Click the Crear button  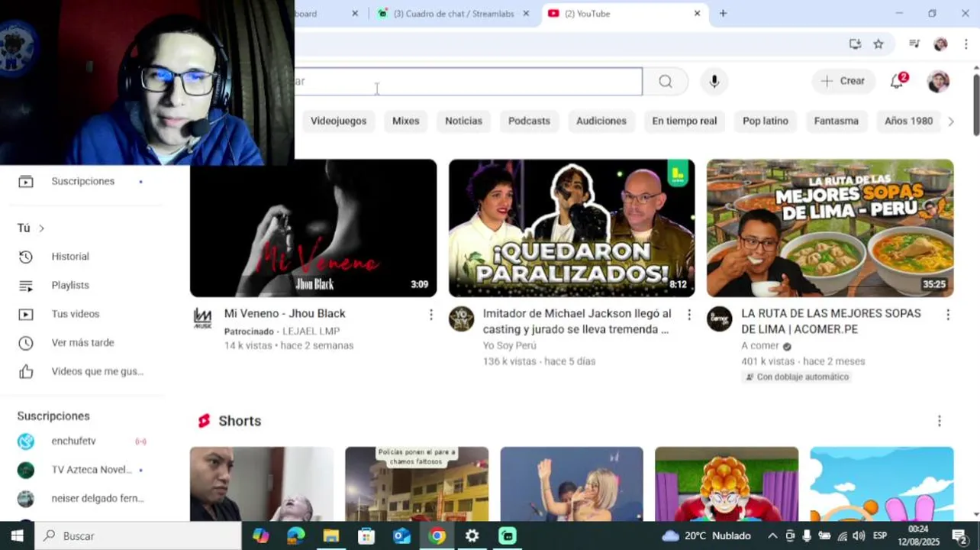tap(843, 81)
